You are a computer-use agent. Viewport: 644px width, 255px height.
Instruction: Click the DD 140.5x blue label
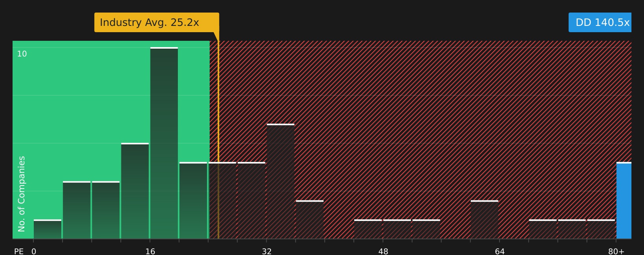coord(600,22)
